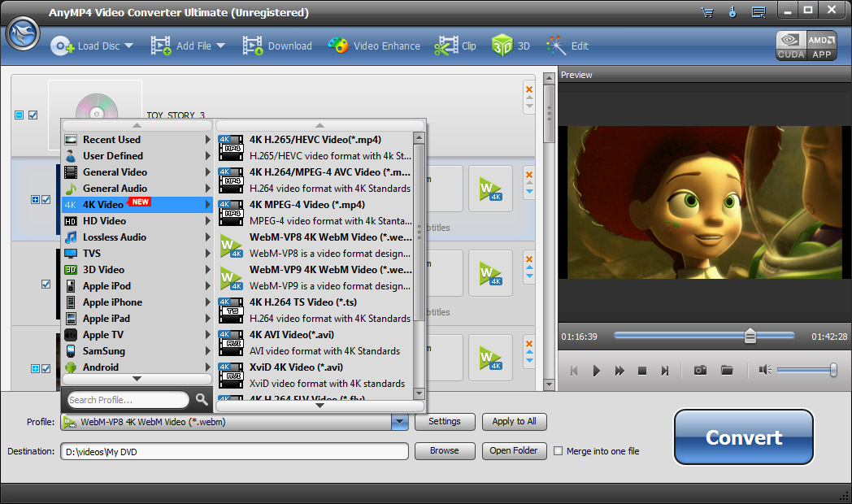852x504 pixels.
Task: Open the Profile dropdown at the bottom
Action: click(399, 422)
